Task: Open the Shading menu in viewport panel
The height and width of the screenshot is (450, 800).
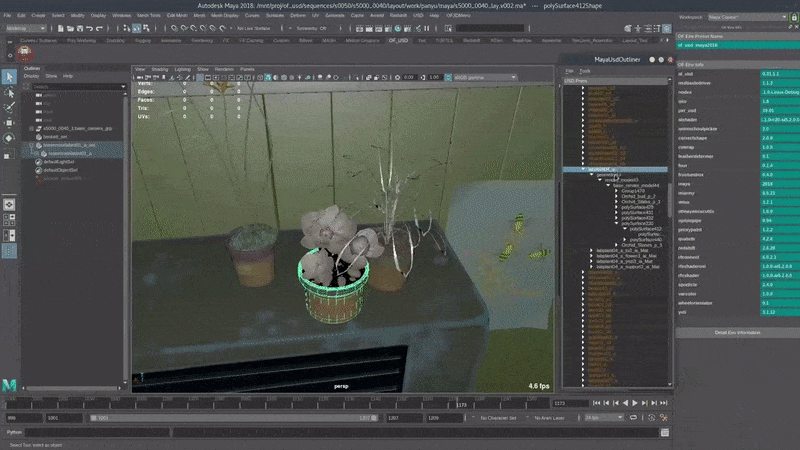Action: click(160, 69)
